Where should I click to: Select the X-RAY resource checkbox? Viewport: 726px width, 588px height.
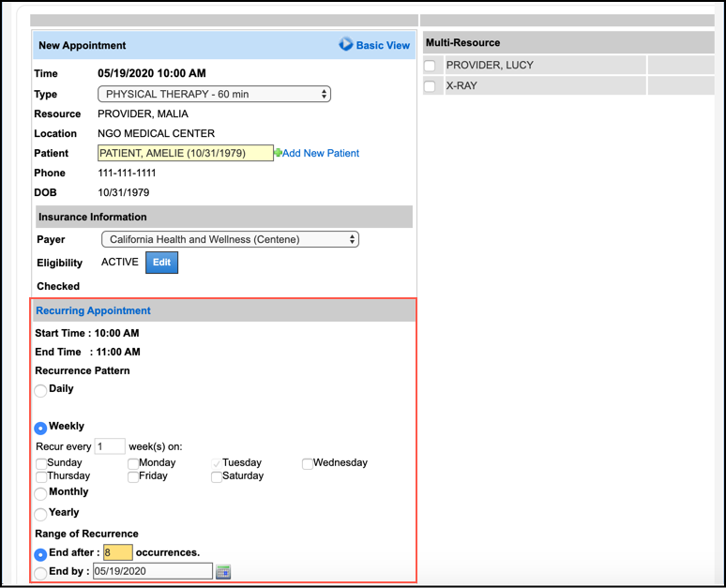click(430, 86)
